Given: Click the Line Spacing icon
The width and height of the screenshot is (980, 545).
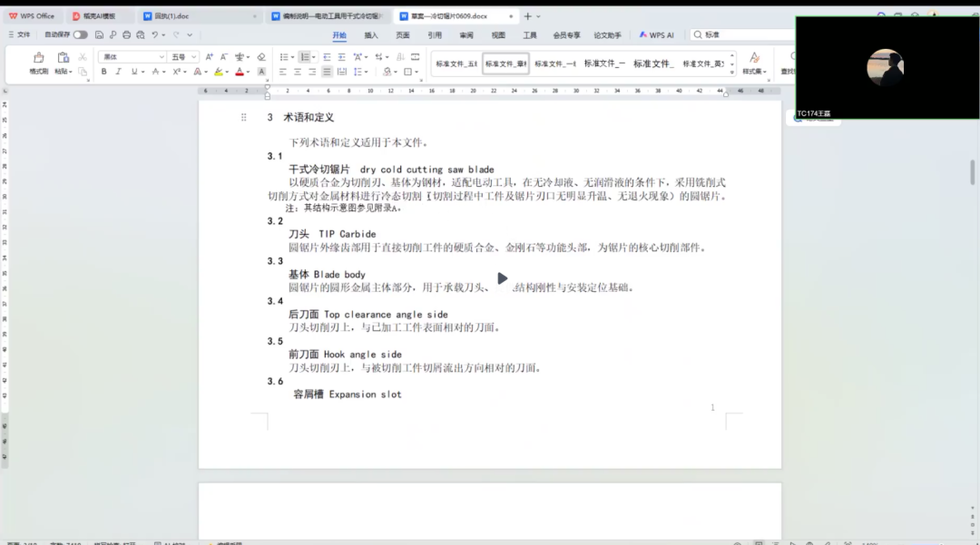Looking at the screenshot, I should [x=358, y=72].
